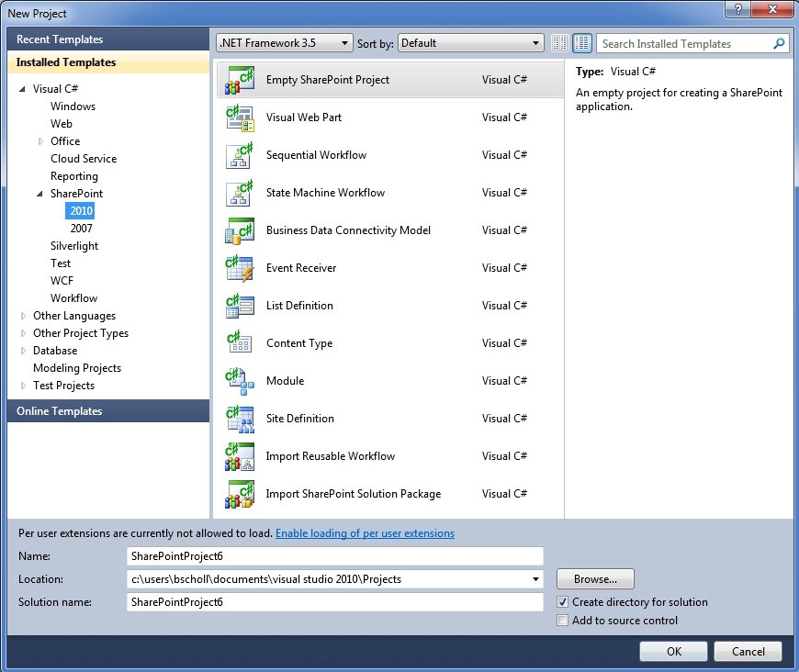The height and width of the screenshot is (672, 799).
Task: Select the Test category under Visual C#
Action: [x=61, y=263]
